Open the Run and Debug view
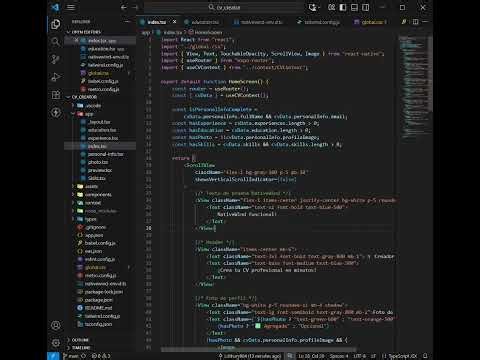Viewport: 480px width, 360px height. [x=56, y=77]
